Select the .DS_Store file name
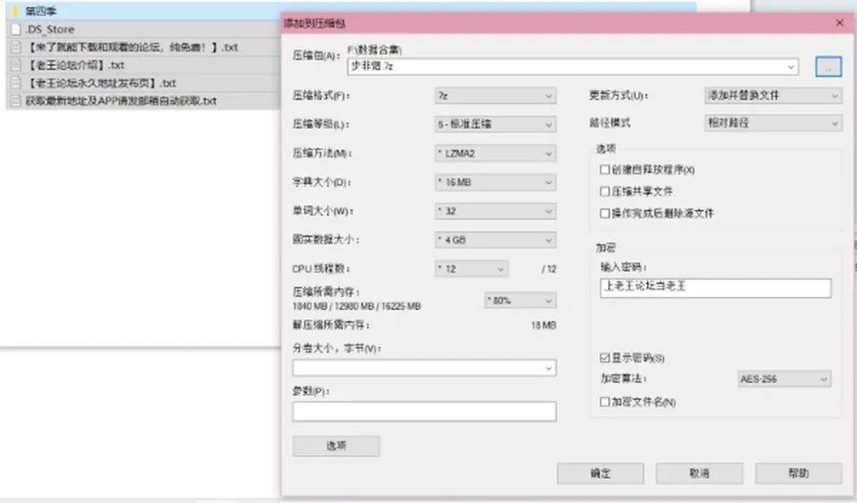Image resolution: width=857 pixels, height=504 pixels. [x=50, y=29]
